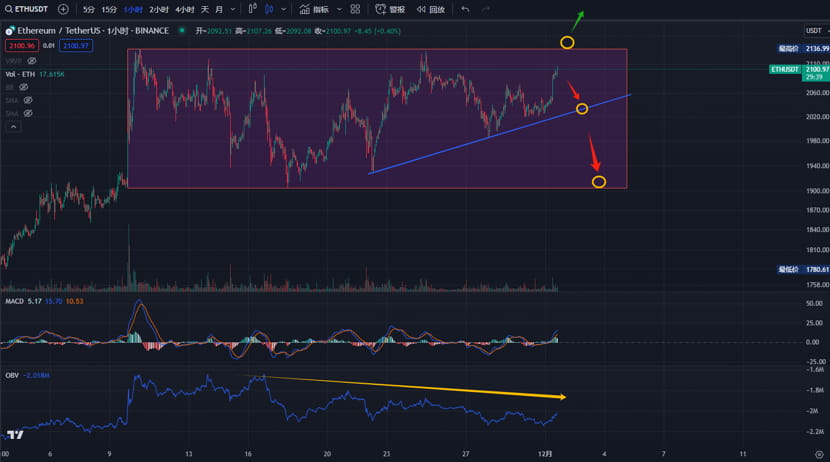Click the 最低价 low price label
Viewport: 830px width, 462px height.
point(788,269)
